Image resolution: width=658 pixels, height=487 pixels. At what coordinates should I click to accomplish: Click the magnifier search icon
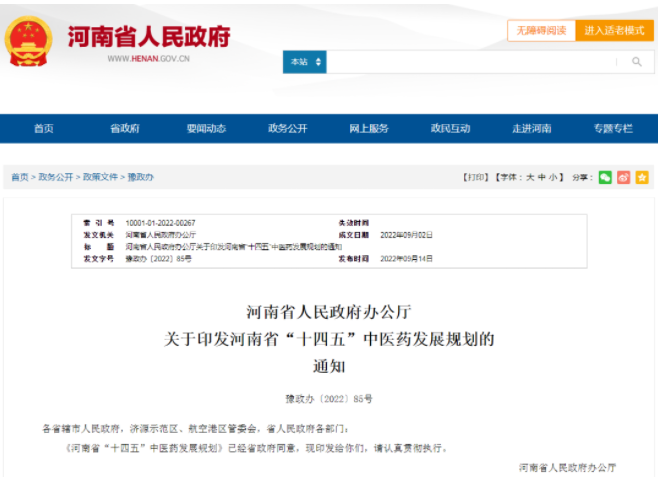637,62
